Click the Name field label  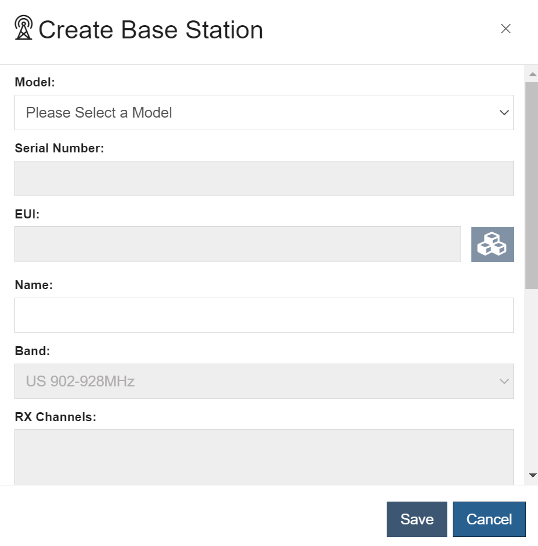[x=34, y=285]
